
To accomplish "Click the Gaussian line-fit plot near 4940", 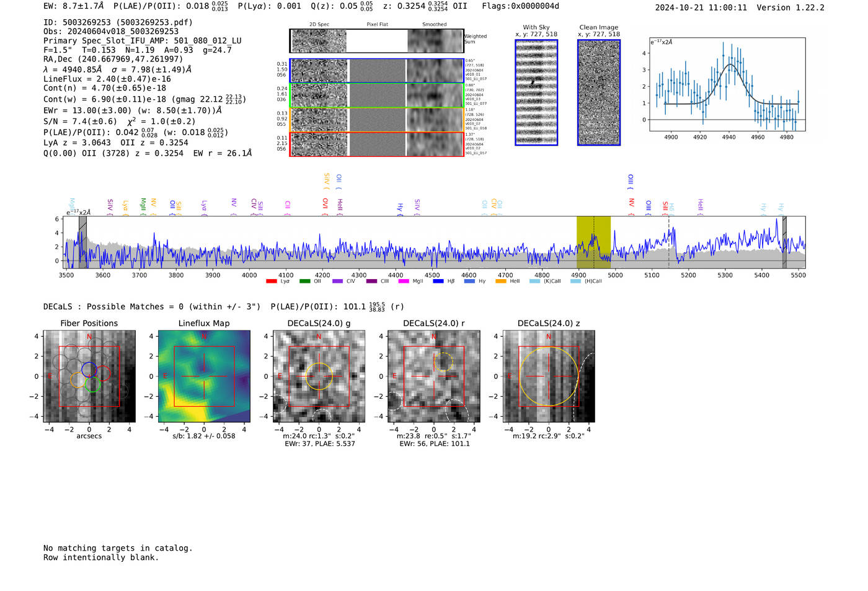I will tap(727, 84).
